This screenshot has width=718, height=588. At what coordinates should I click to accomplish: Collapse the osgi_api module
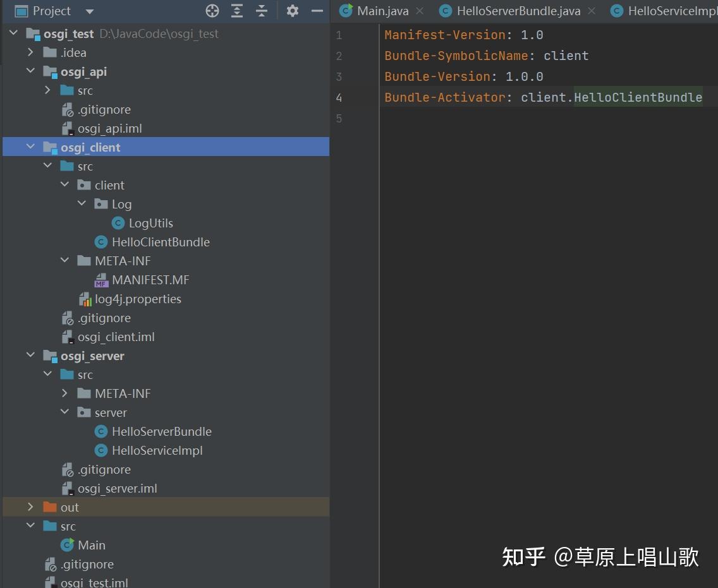point(30,71)
